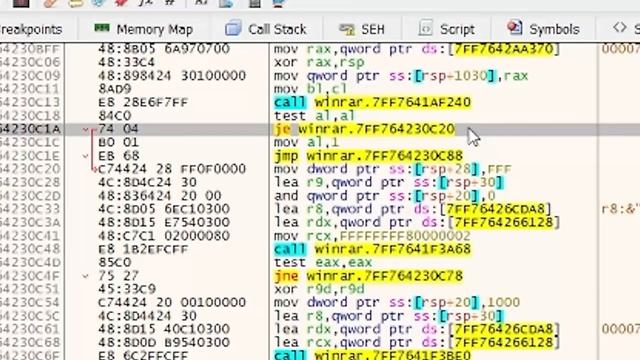The width and height of the screenshot is (640, 360).
Task: Select the bytes '84C0'
Action: [x=115, y=116]
